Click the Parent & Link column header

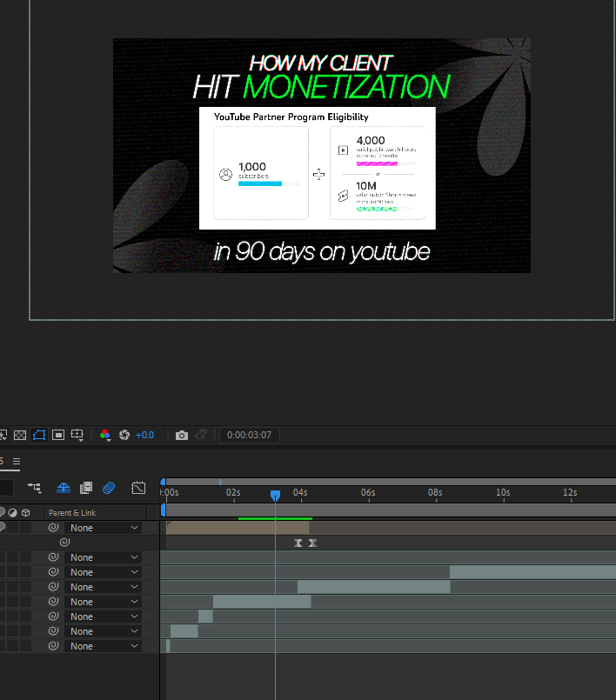[72, 513]
